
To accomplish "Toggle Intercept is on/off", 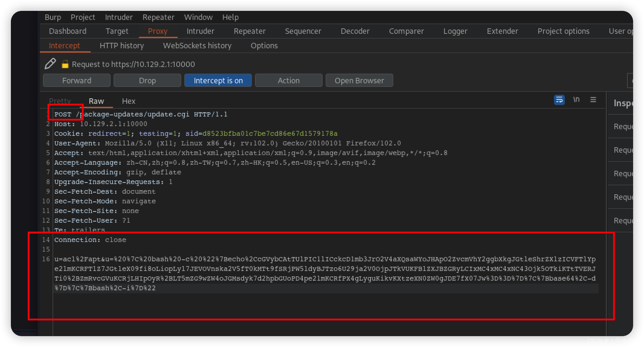I will tap(218, 81).
